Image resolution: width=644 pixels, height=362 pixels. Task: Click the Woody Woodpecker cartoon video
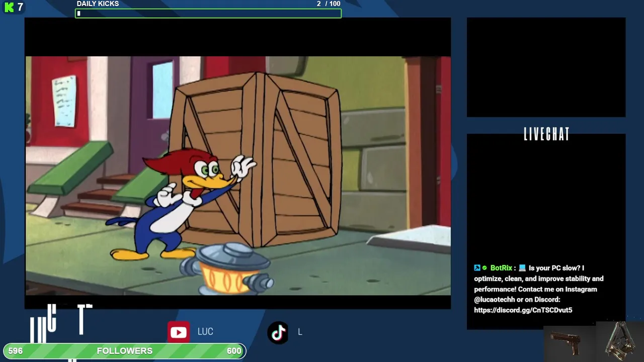[238, 175]
